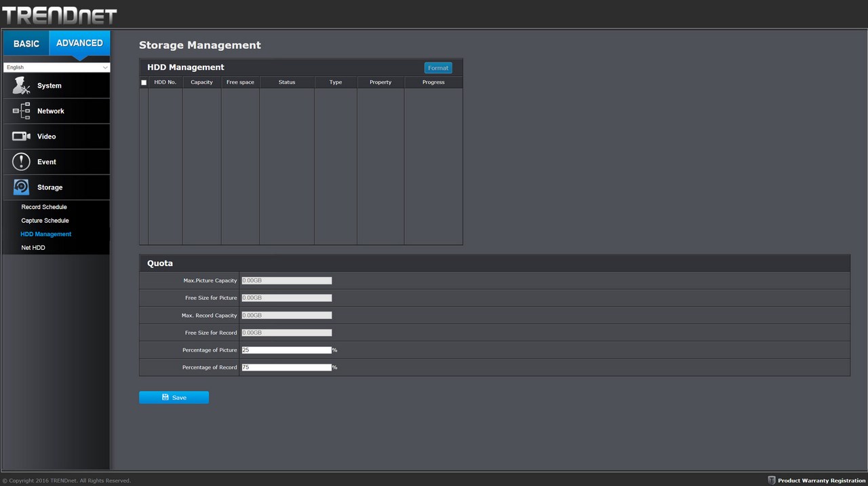The image size is (868, 486).
Task: Click the Capacity column header
Action: point(202,82)
